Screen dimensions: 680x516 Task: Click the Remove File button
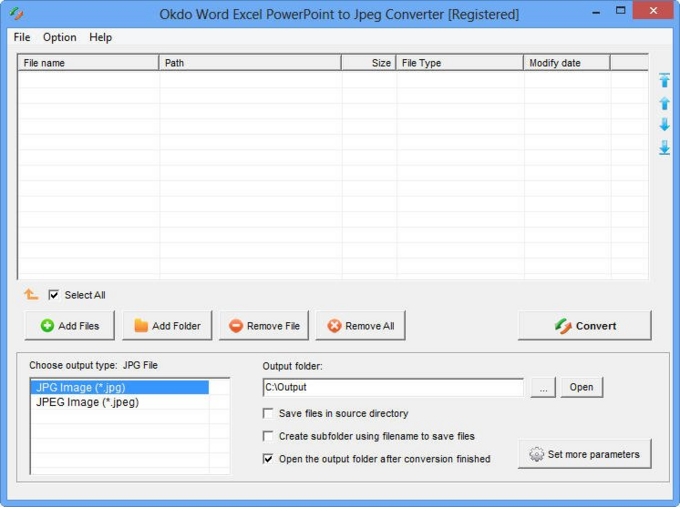(264, 325)
